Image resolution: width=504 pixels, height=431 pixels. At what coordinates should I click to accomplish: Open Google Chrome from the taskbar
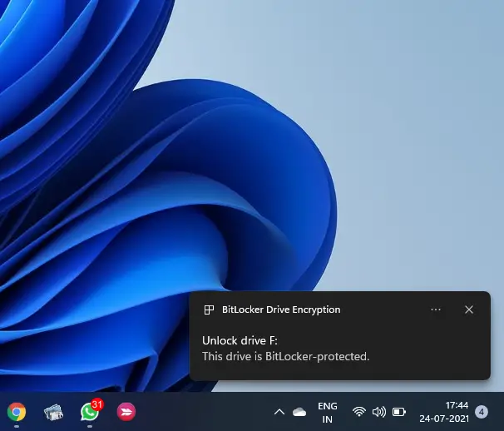17,412
